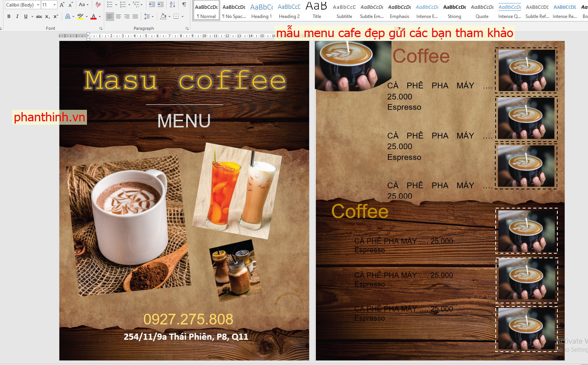The height and width of the screenshot is (365, 588).
Task: Apply the Emphasis style
Action: click(400, 11)
